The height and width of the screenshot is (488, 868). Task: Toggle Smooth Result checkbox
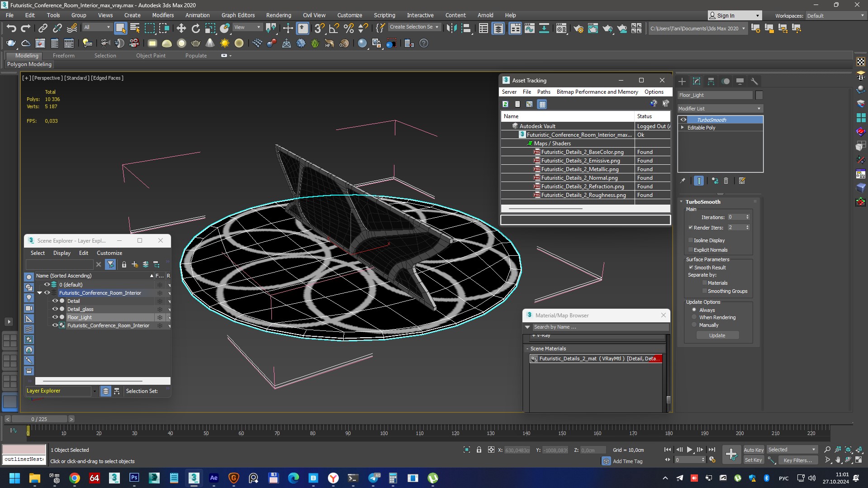[x=691, y=268]
